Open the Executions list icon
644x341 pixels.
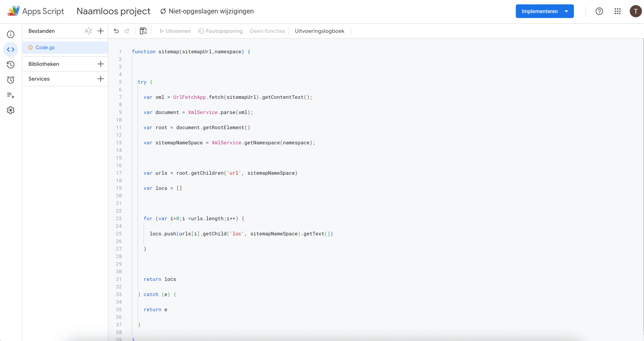pos(11,95)
